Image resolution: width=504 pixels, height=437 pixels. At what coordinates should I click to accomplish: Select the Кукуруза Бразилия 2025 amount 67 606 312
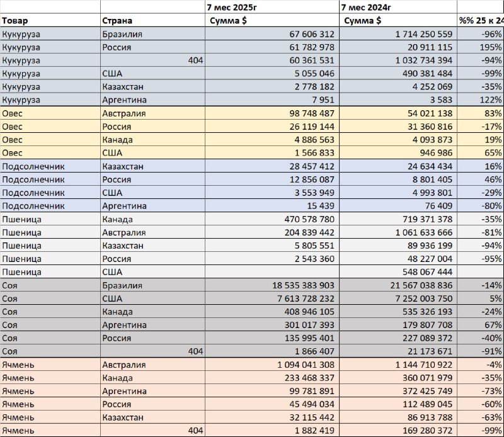[272, 34]
